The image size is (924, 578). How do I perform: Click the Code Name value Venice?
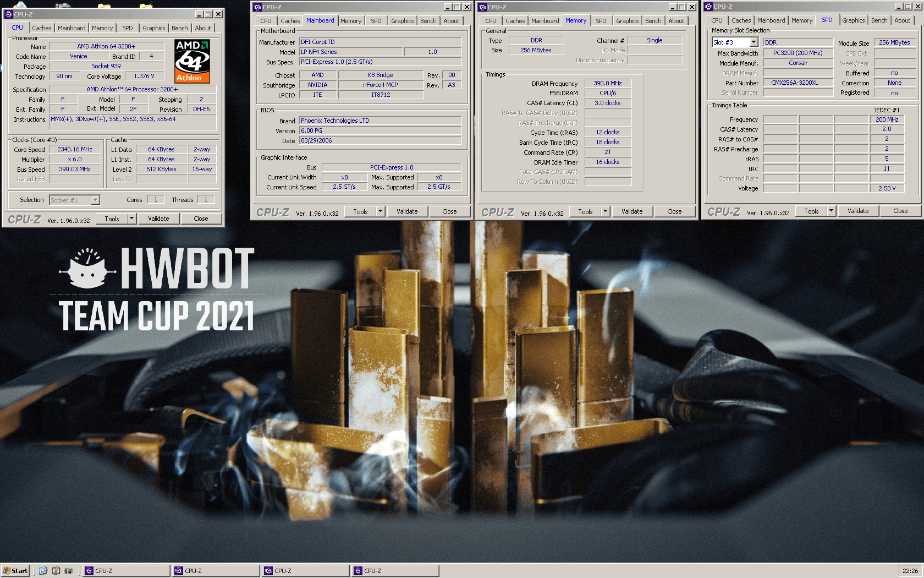point(79,56)
